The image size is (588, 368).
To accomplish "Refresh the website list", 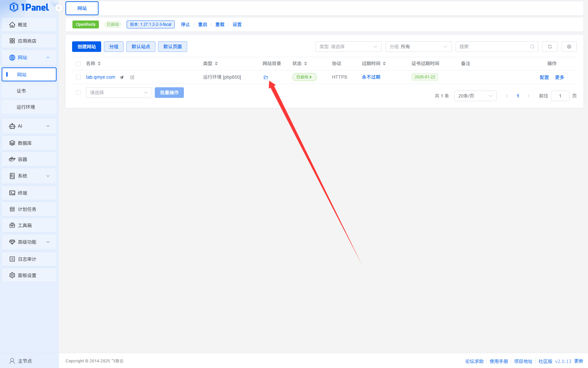I will coord(550,47).
